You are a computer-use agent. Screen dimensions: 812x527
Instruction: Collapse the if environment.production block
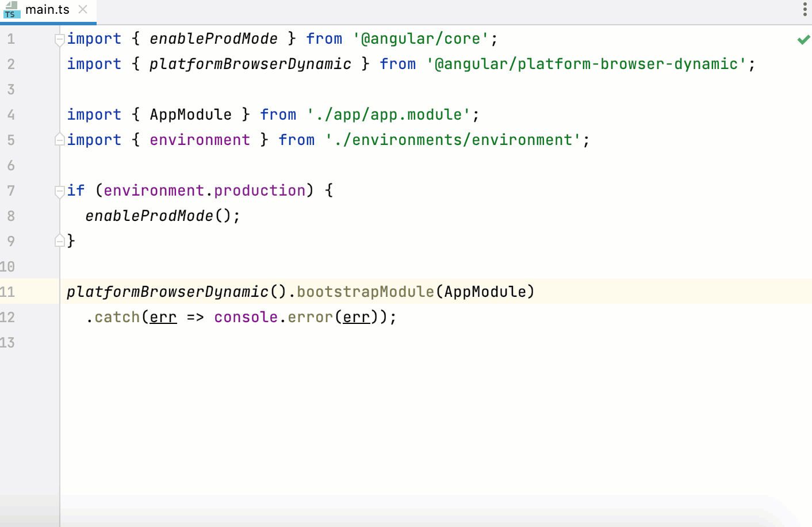click(x=59, y=190)
